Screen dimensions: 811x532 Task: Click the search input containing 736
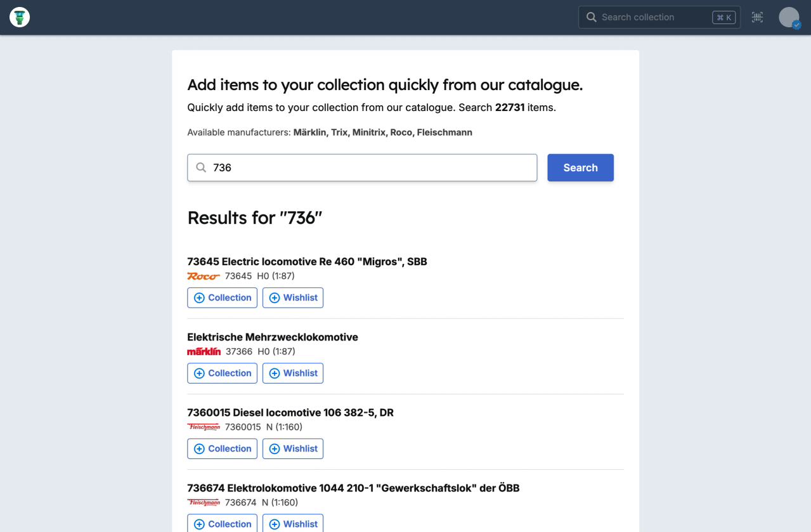click(x=362, y=167)
